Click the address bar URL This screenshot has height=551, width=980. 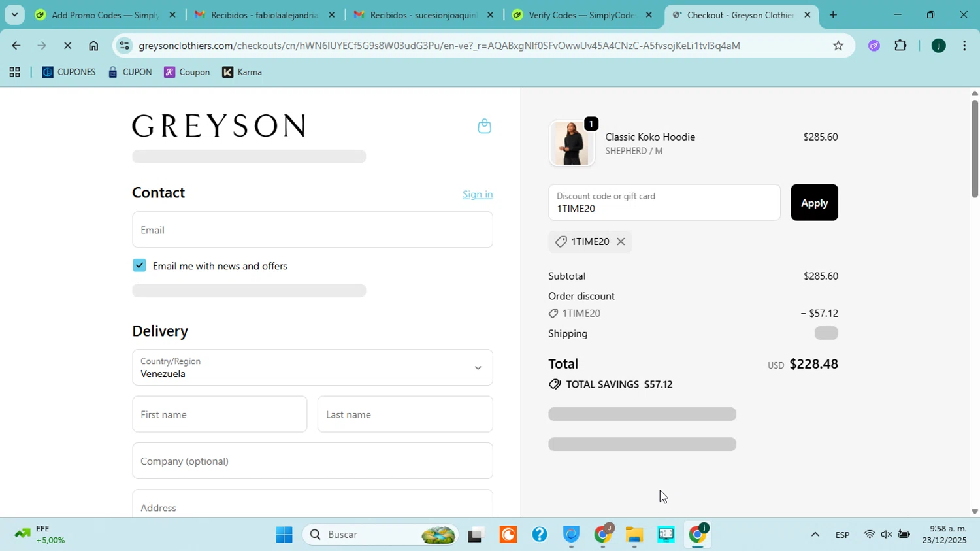[x=439, y=46]
